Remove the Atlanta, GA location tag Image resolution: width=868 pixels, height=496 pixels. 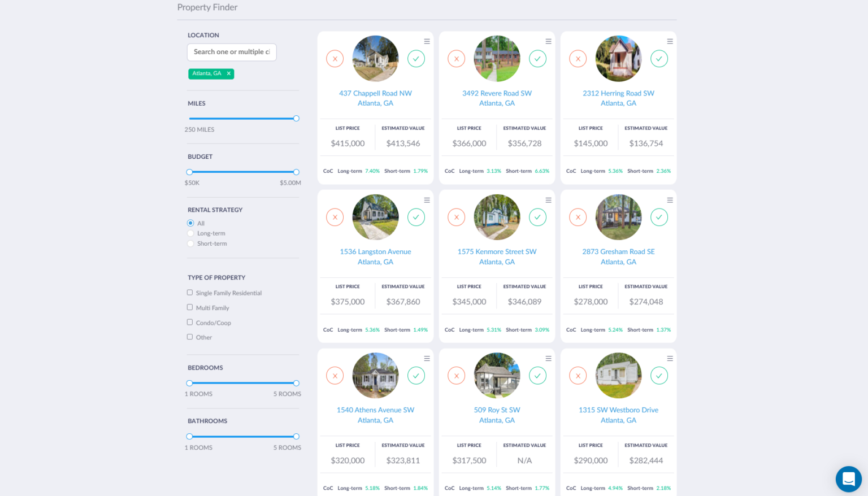coord(229,73)
